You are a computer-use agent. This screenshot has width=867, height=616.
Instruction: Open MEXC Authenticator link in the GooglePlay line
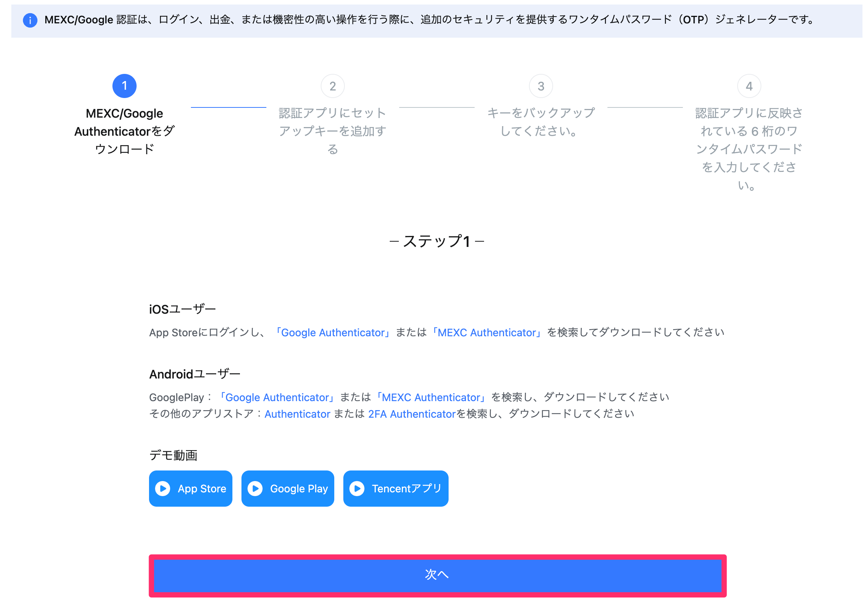point(431,397)
